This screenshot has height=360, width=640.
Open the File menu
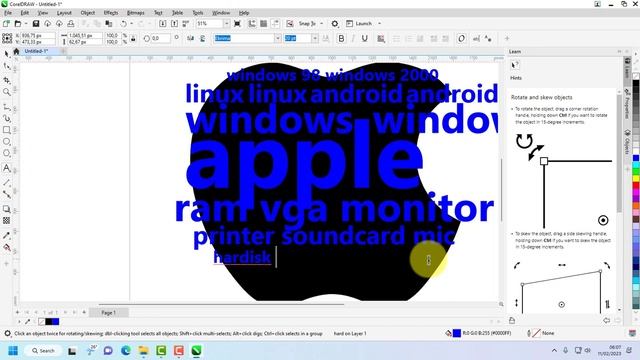pyautogui.click(x=8, y=13)
